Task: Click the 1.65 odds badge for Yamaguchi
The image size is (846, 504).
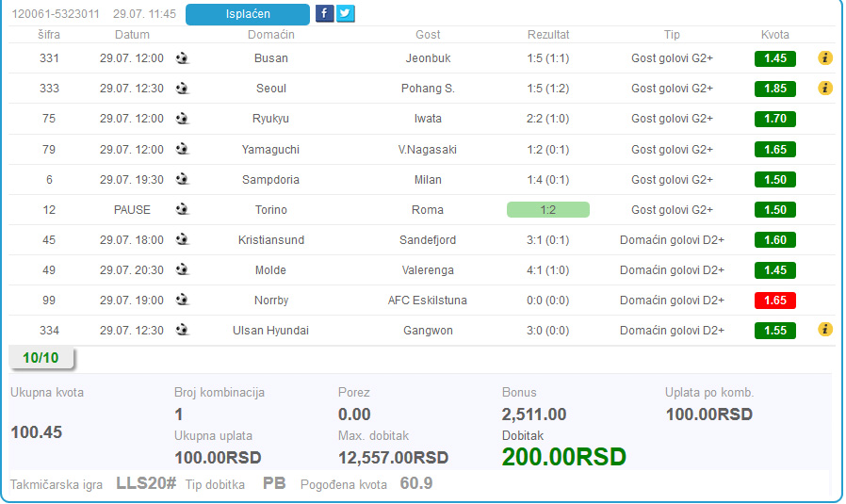Action: (x=774, y=150)
